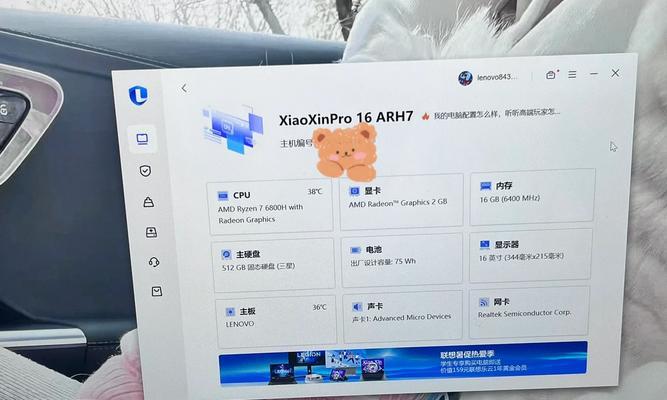Open the driver download sidebar icon

(x=151, y=232)
